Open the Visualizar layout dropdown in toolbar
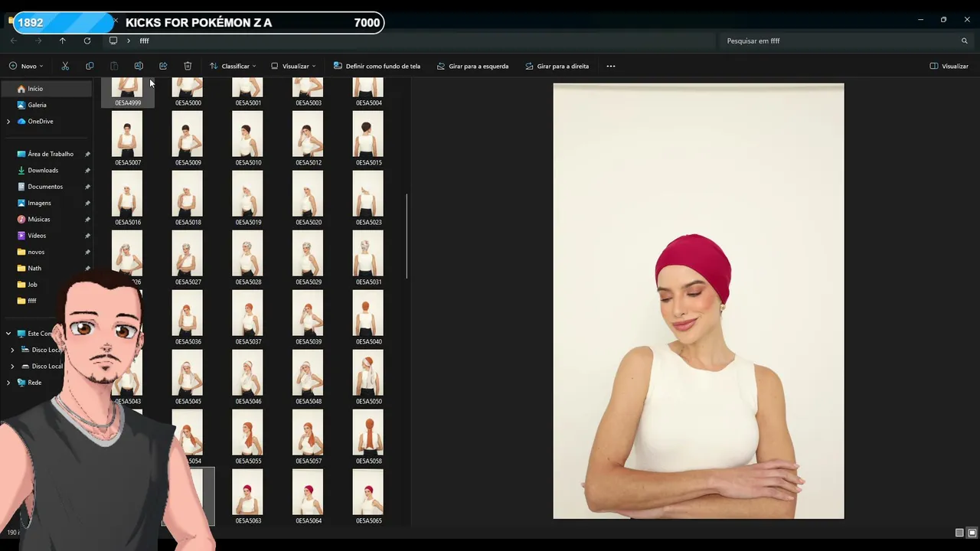Image resolution: width=980 pixels, height=551 pixels. (x=293, y=66)
